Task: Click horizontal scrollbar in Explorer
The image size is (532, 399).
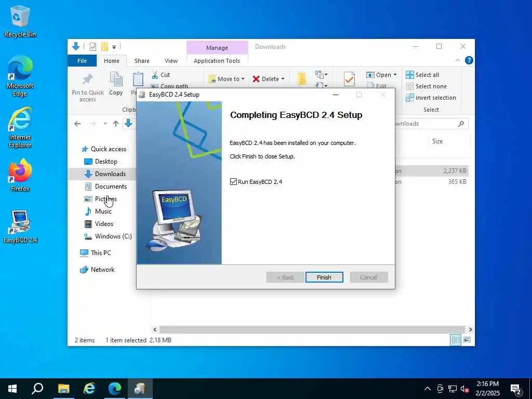Action: 312,329
